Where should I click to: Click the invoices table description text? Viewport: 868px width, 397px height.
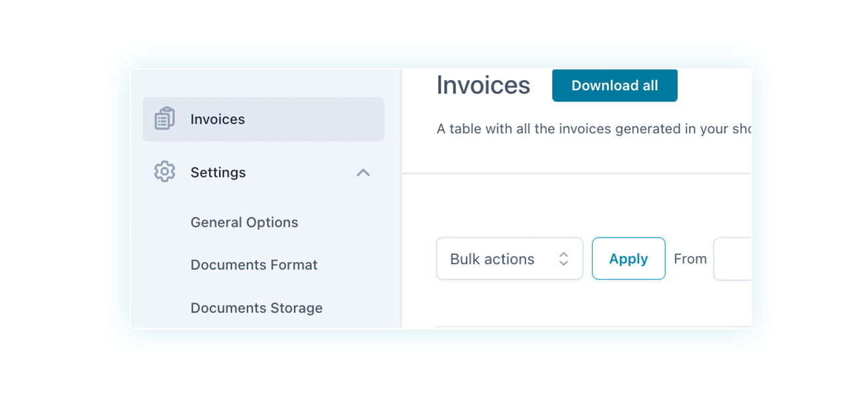tap(594, 129)
